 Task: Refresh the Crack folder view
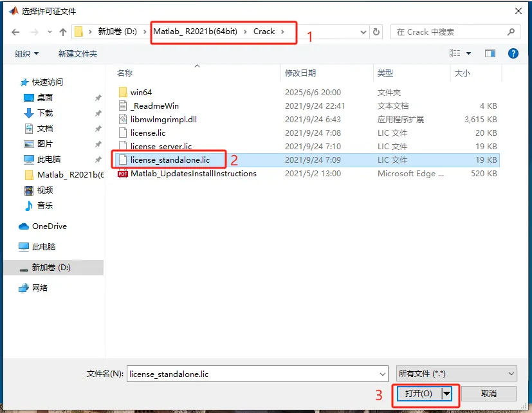[376, 32]
